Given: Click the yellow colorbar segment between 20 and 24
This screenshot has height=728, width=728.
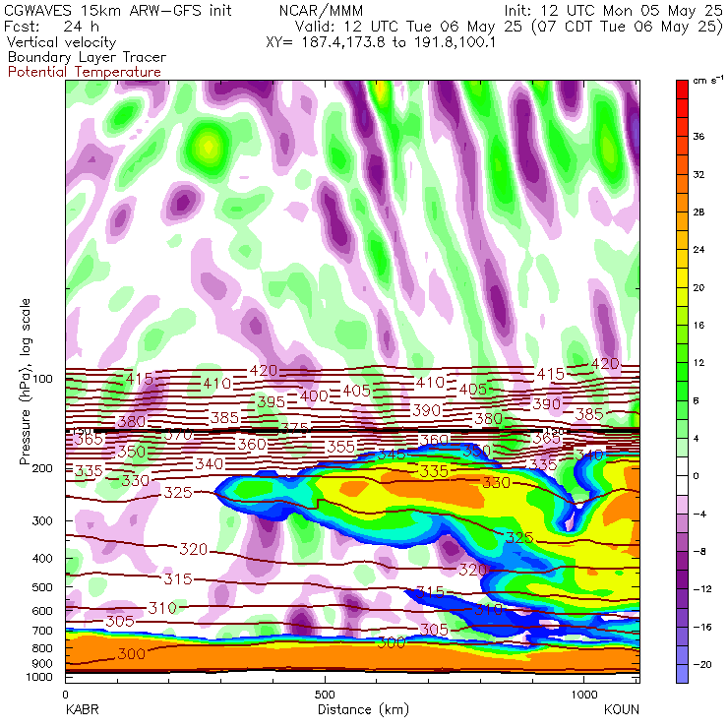Looking at the screenshot, I should 682,269.
